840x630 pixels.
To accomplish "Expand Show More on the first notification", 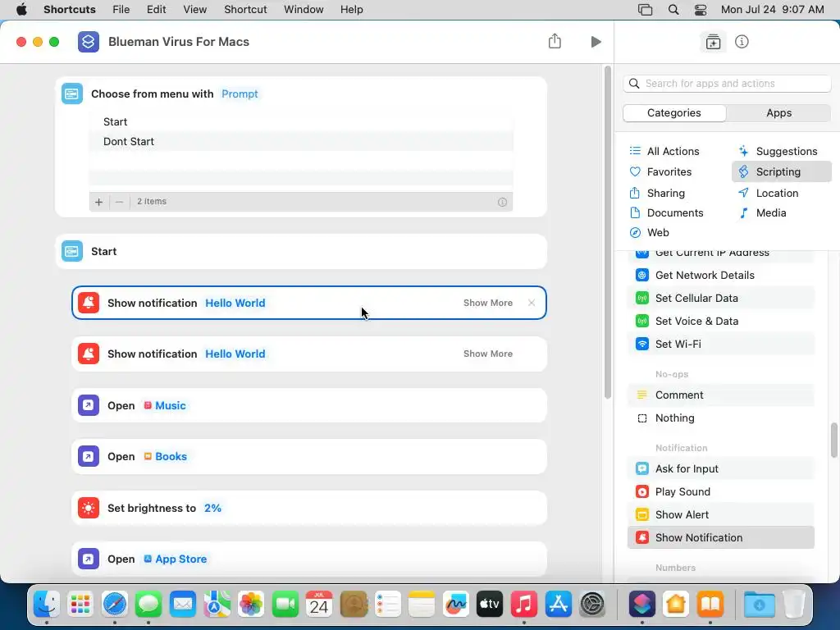I will (487, 303).
